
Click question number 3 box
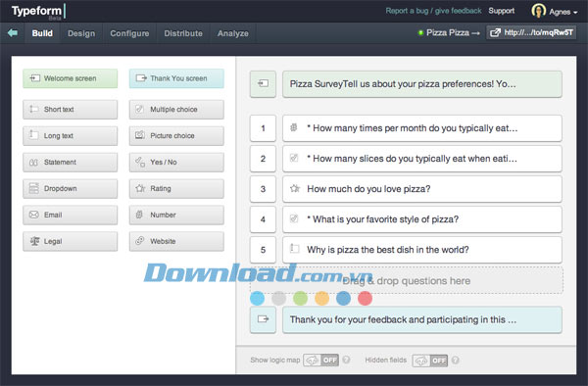(x=263, y=189)
